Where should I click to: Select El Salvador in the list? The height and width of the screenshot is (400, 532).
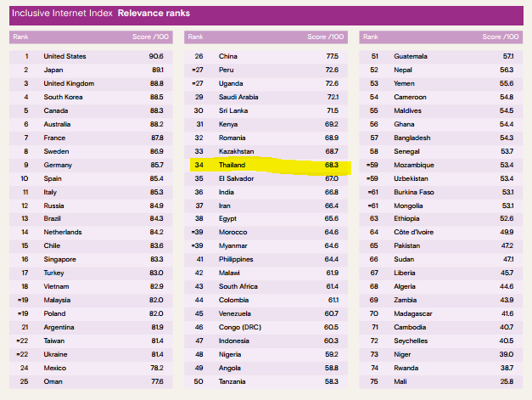click(x=236, y=178)
